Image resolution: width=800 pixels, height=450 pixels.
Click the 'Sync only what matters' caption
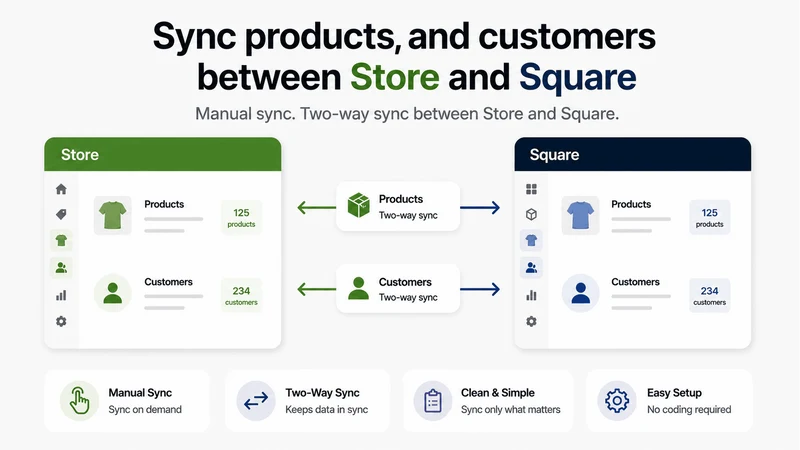[x=510, y=409]
